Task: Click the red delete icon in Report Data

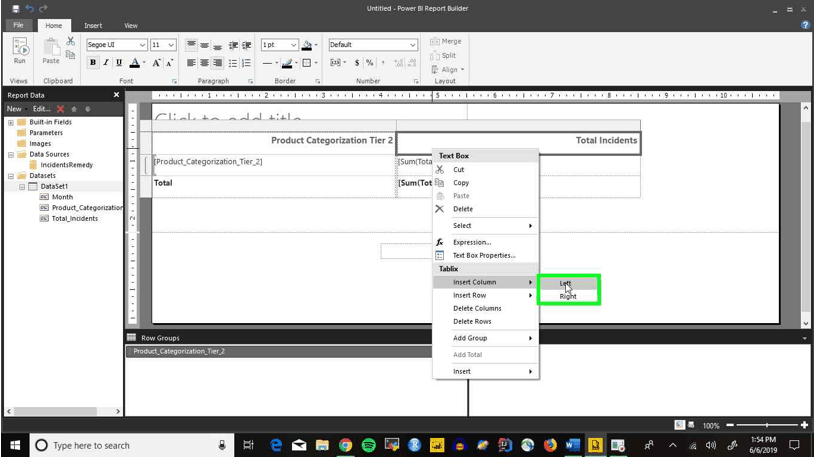Action: [60, 109]
